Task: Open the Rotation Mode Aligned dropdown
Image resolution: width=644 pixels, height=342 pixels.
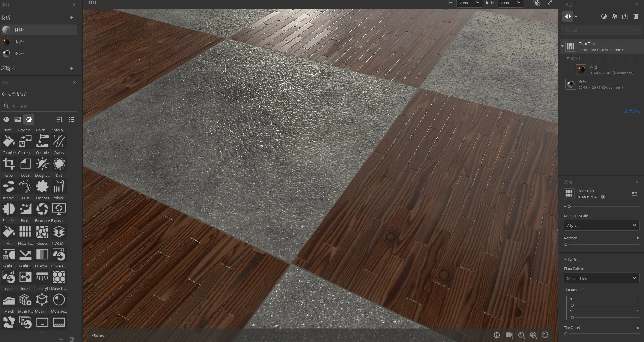Action: pyautogui.click(x=602, y=226)
